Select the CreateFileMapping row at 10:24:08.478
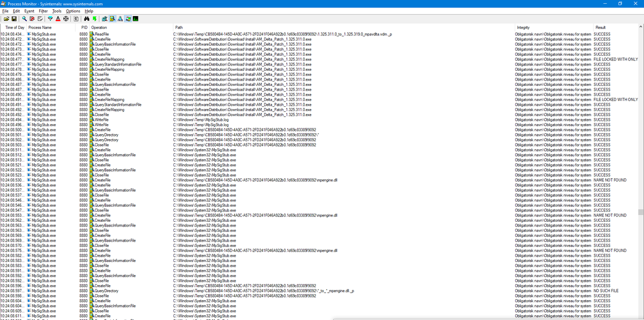The image size is (644, 320). click(319, 69)
